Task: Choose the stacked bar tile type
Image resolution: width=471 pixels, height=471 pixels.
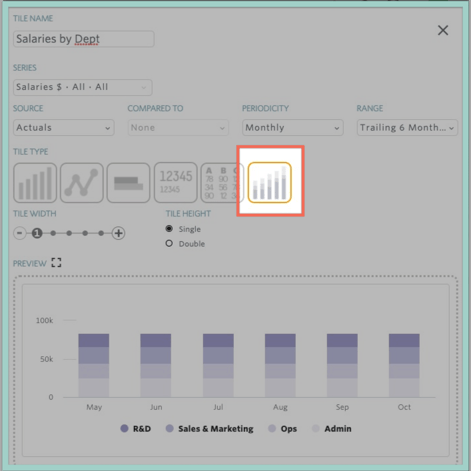Action: coord(270,182)
